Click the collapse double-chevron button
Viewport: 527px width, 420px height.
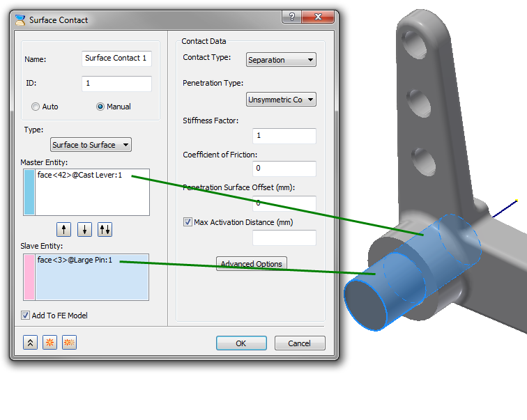click(x=30, y=343)
